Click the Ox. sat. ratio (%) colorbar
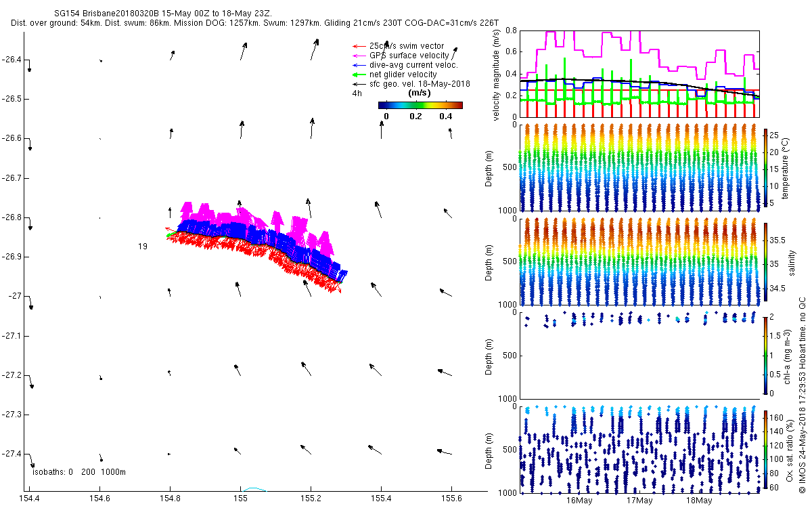 pos(765,450)
